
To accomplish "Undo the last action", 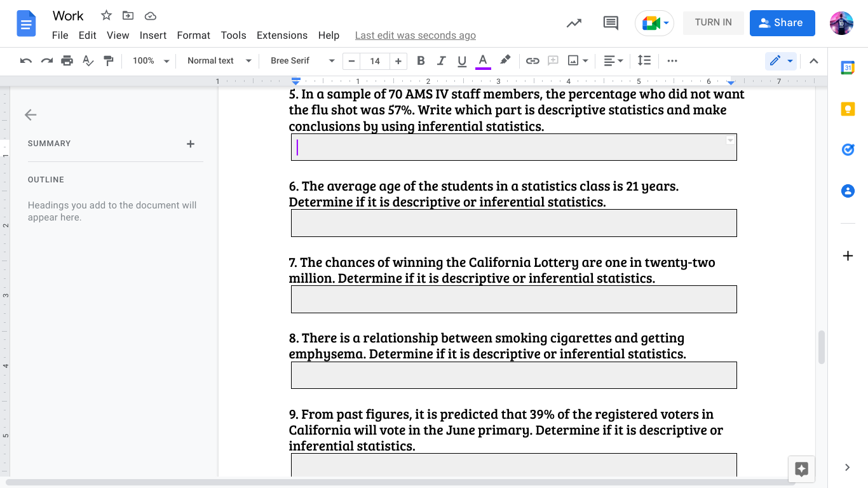I will (26, 61).
